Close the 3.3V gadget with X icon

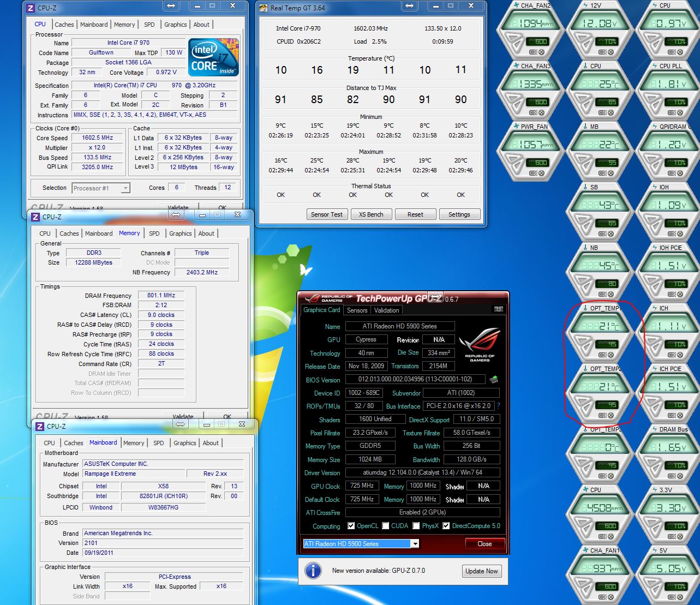(680, 536)
